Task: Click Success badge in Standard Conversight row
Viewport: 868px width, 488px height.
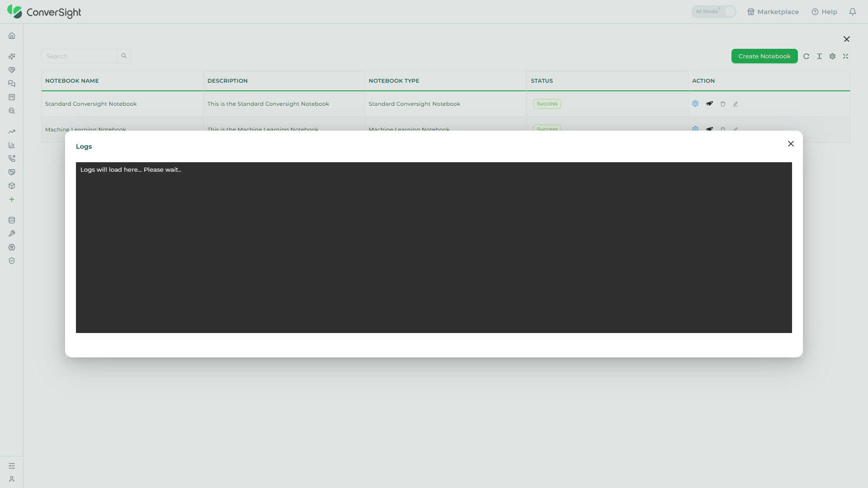Action: [547, 104]
